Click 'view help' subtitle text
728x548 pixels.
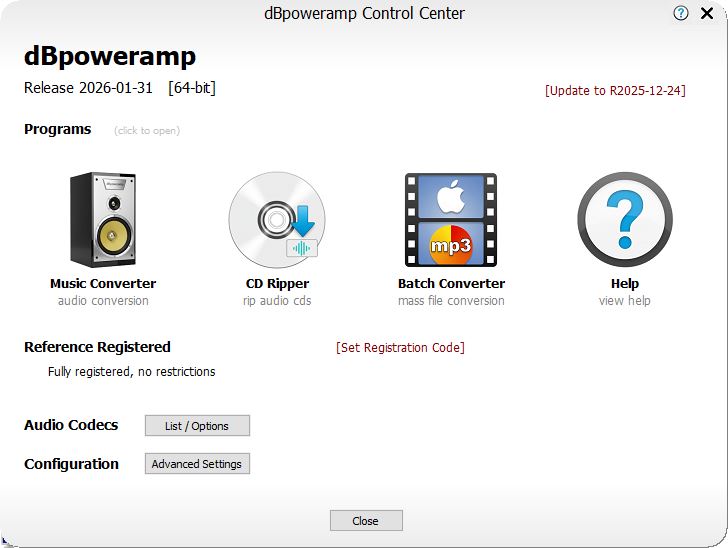point(625,301)
